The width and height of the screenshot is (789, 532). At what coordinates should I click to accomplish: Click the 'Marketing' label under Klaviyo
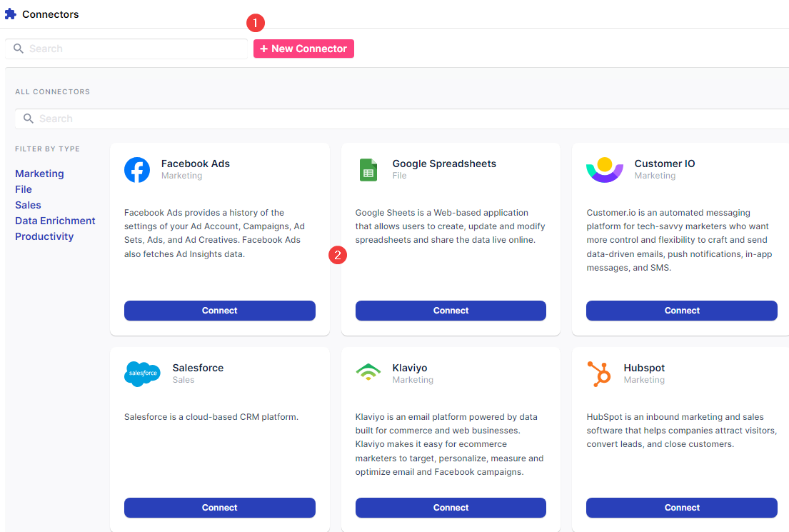[413, 380]
